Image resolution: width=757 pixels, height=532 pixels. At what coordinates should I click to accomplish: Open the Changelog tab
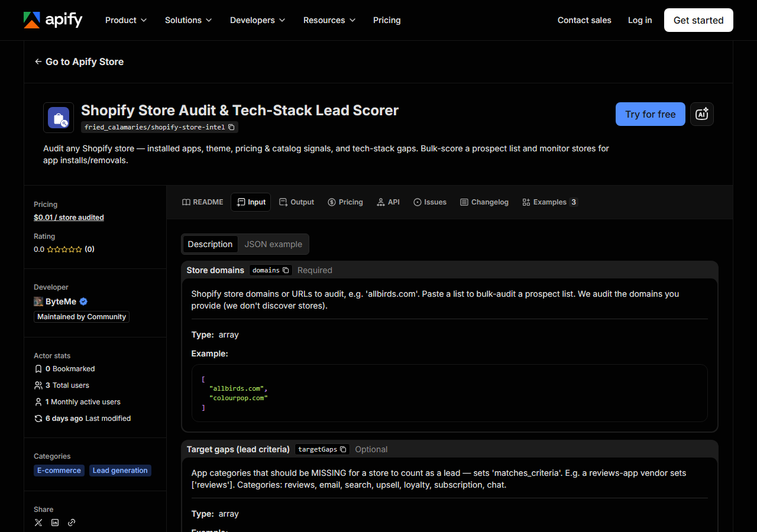pyautogui.click(x=484, y=202)
